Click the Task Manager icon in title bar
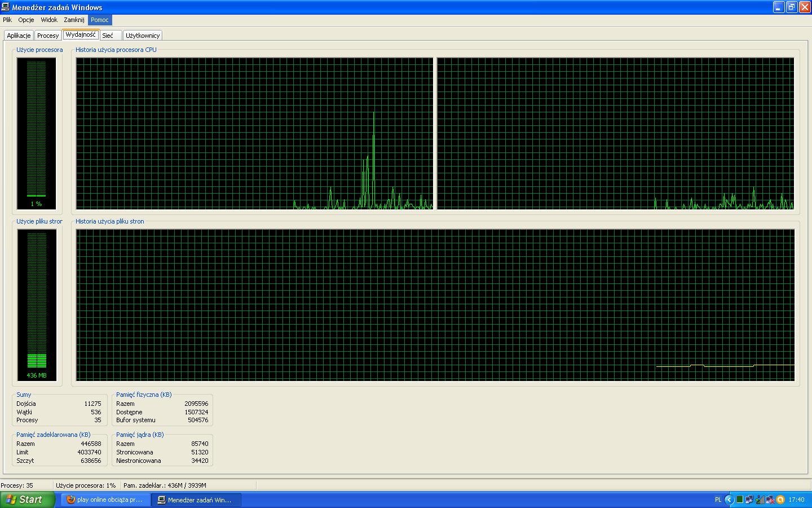Image resolution: width=812 pixels, height=508 pixels. point(6,7)
